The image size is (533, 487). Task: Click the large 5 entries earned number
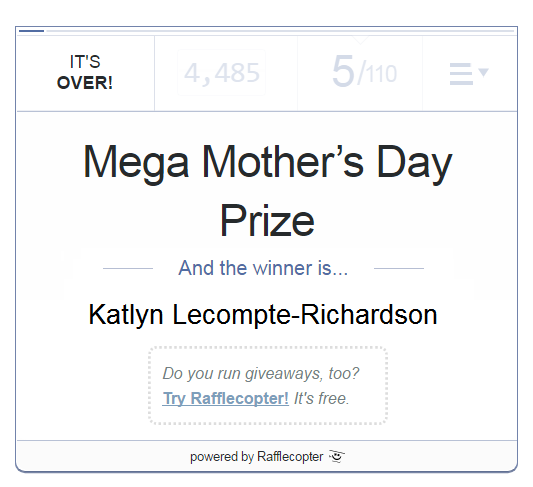click(343, 72)
